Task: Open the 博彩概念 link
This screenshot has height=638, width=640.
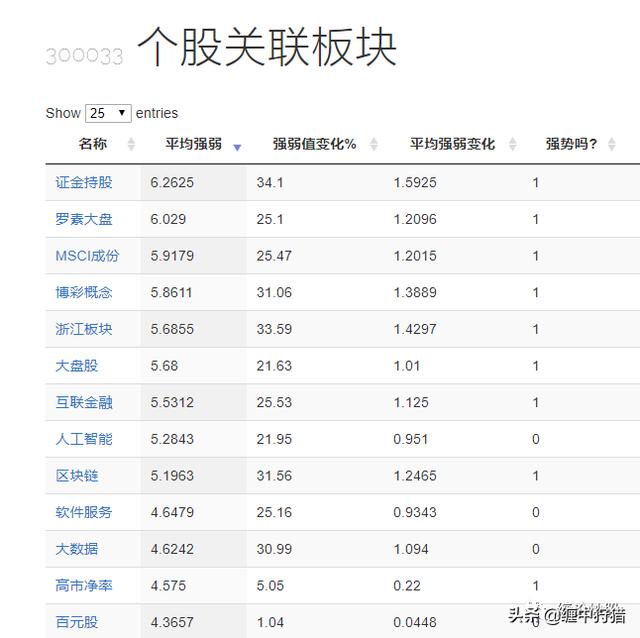Action: (84, 293)
